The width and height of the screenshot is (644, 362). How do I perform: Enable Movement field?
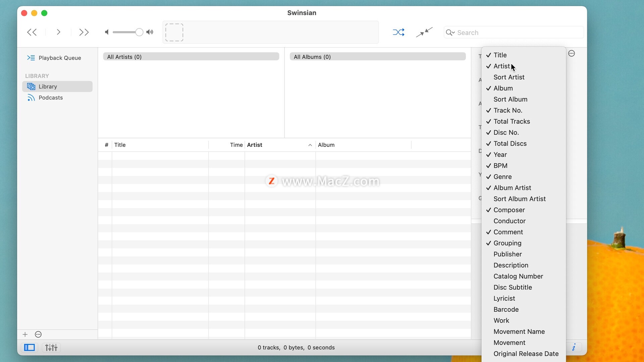pos(524,343)
